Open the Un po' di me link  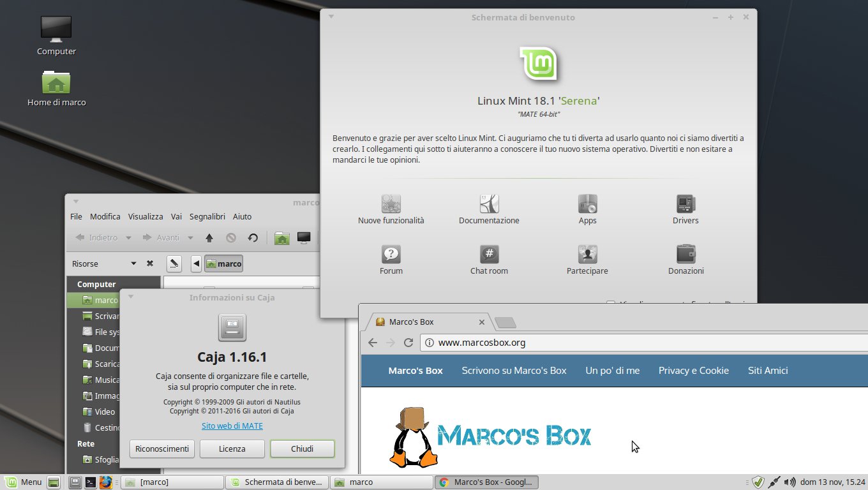pyautogui.click(x=613, y=371)
